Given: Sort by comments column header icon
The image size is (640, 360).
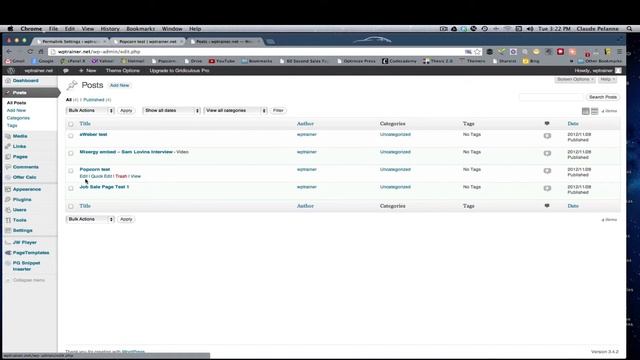Looking at the screenshot, I should (x=547, y=123).
